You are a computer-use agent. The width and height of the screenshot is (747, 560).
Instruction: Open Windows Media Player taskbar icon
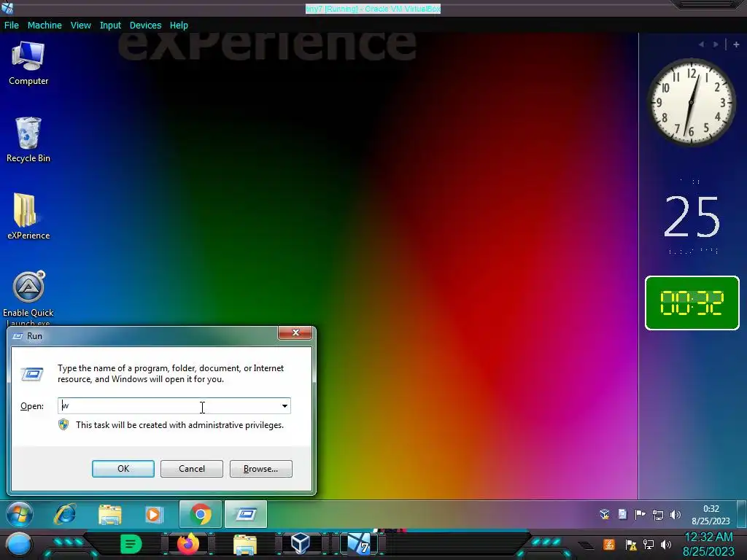[154, 514]
